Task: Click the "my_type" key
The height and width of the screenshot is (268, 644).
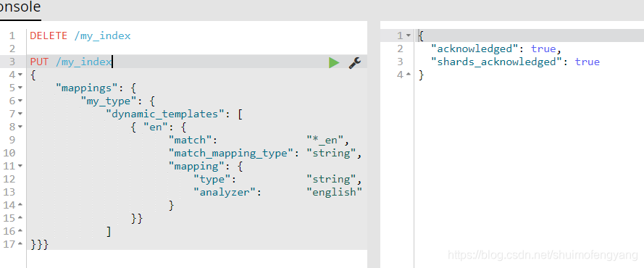Action: (109, 101)
